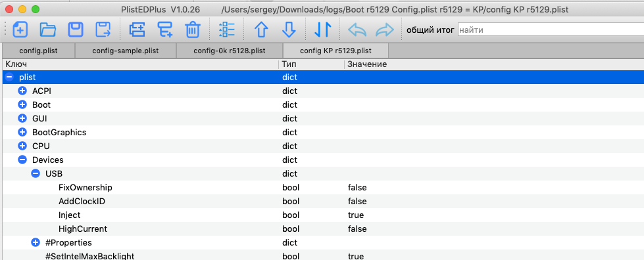The image size is (644, 260).
Task: Maximize the window with green button
Action: click(x=36, y=9)
